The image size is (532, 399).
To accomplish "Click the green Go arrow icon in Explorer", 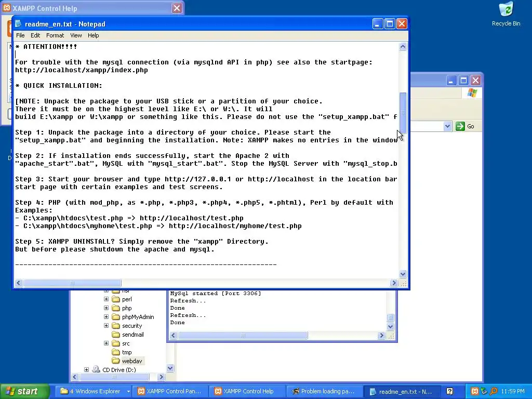I will (460, 126).
